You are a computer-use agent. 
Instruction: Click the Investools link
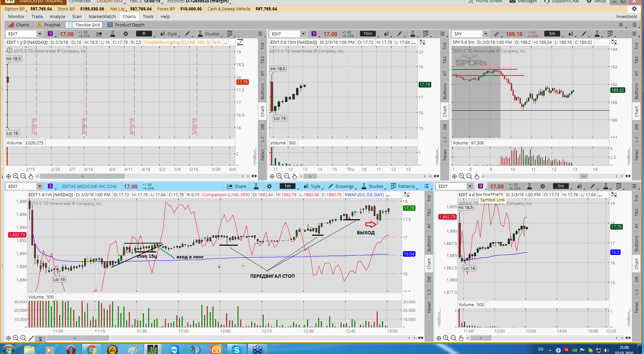(626, 16)
